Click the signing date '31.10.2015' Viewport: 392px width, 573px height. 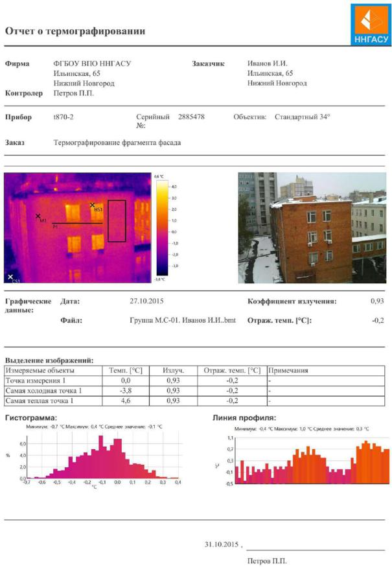coord(222,544)
